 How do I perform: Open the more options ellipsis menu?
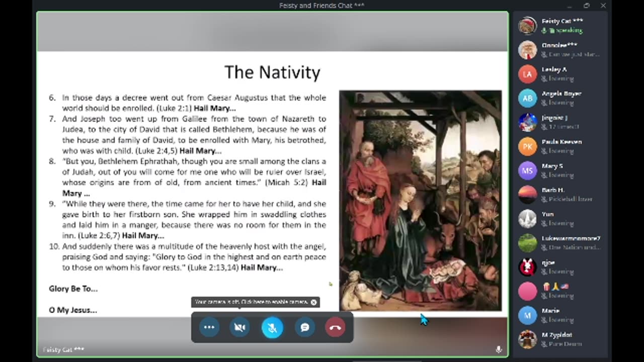(209, 327)
